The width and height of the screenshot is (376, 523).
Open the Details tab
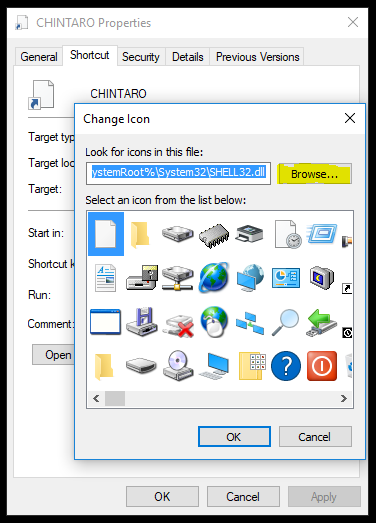click(x=187, y=57)
